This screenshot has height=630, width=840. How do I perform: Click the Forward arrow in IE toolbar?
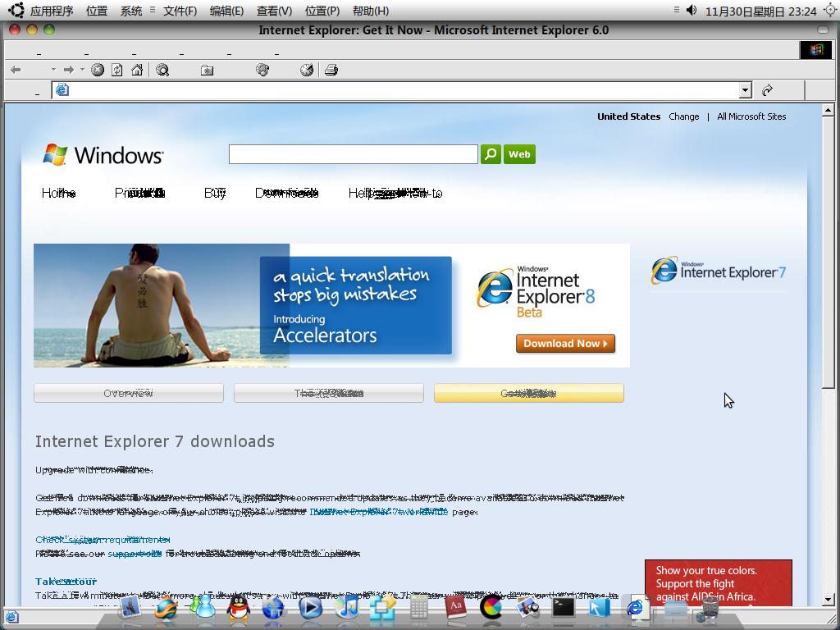(x=69, y=71)
